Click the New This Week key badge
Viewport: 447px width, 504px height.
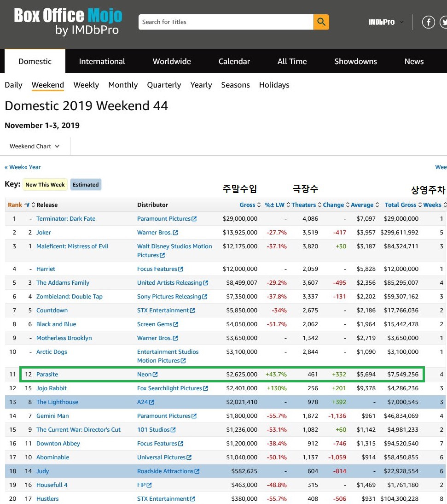pos(45,185)
